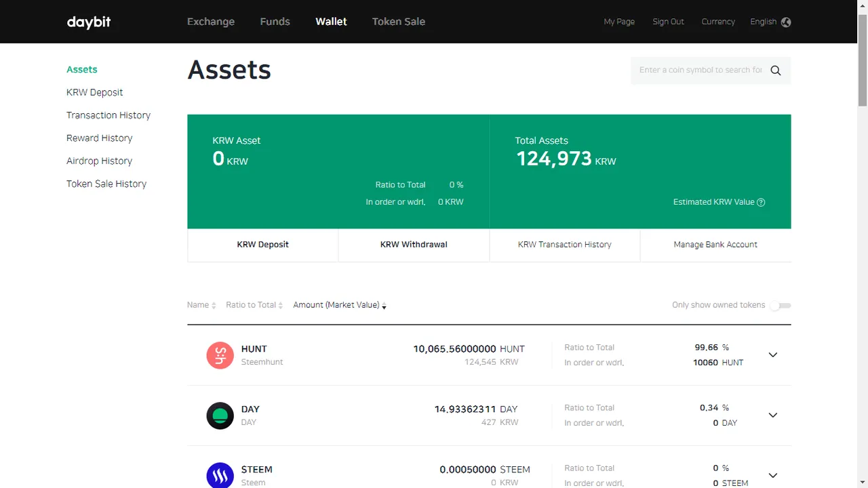868x488 pixels.
Task: Open the Token Sale tab
Action: tap(399, 22)
